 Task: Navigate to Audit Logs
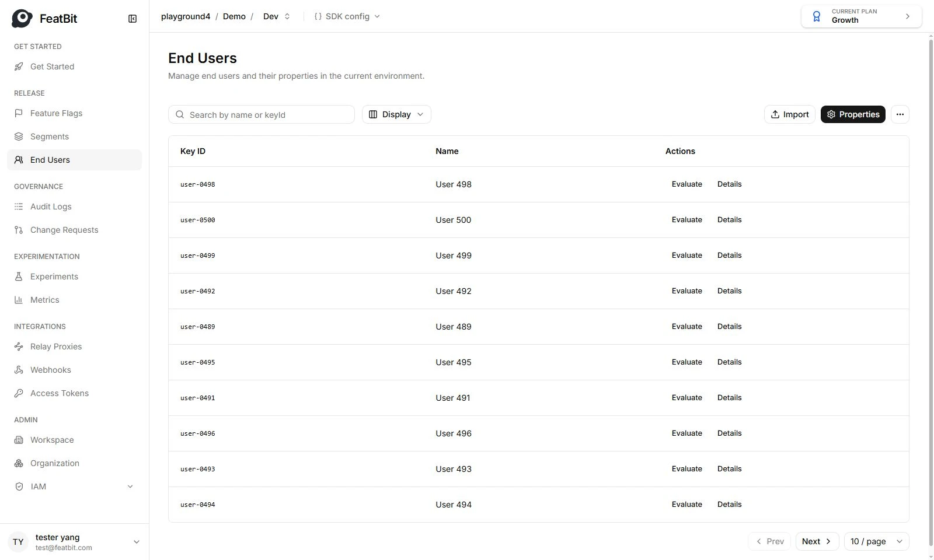[x=74, y=206]
